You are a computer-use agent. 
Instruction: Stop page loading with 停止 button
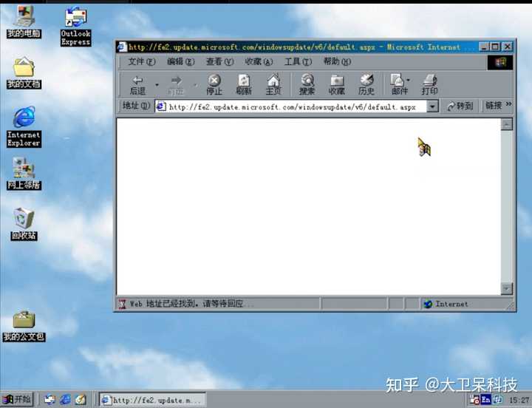tap(214, 85)
